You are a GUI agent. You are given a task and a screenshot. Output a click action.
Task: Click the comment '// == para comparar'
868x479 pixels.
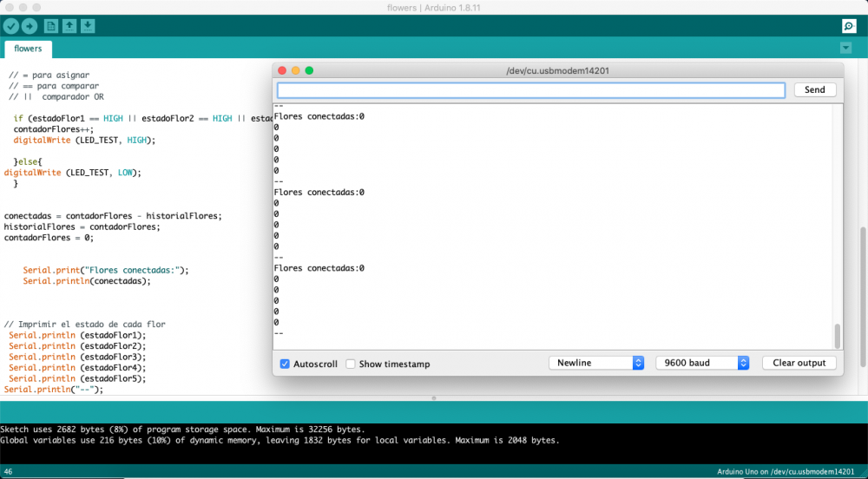(54, 86)
